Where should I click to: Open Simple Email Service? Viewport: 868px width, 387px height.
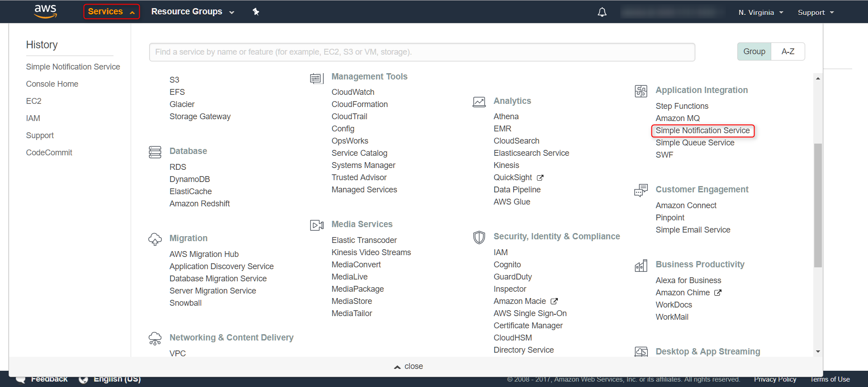click(x=693, y=230)
